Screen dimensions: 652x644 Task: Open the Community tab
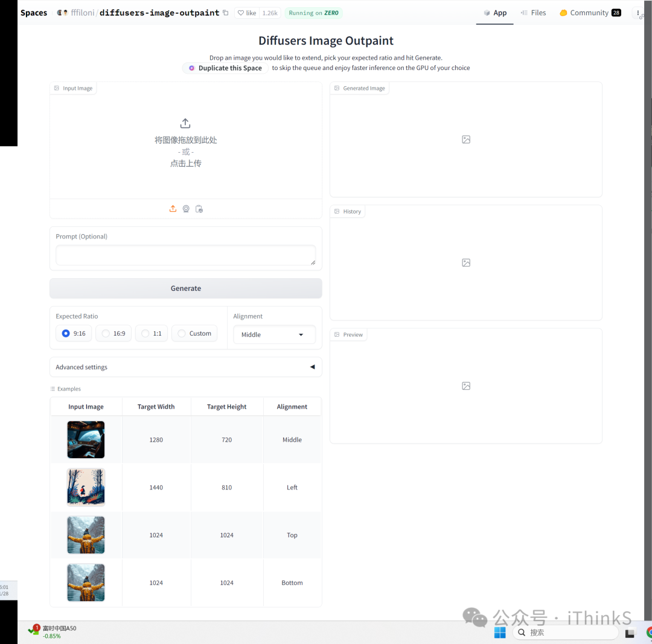coord(590,13)
